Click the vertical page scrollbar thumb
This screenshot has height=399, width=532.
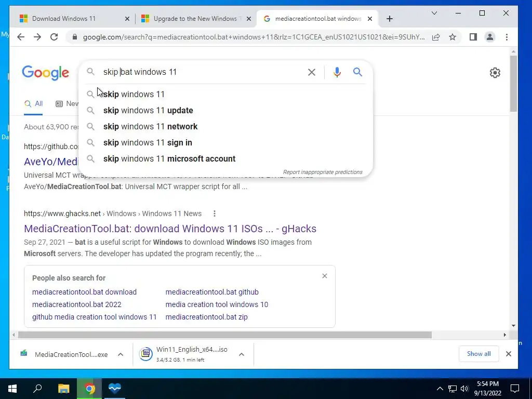coord(513,84)
